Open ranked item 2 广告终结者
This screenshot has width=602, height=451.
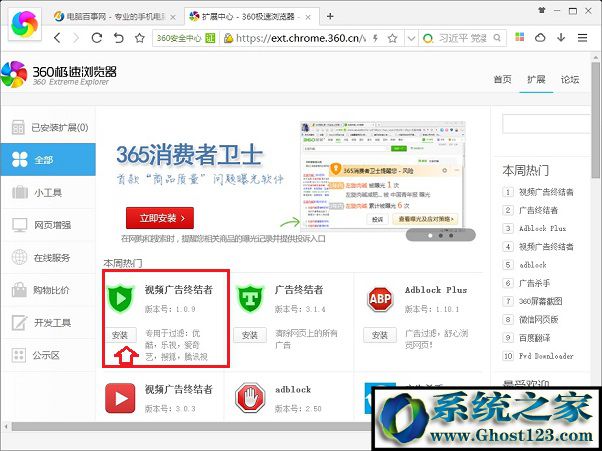(538, 210)
